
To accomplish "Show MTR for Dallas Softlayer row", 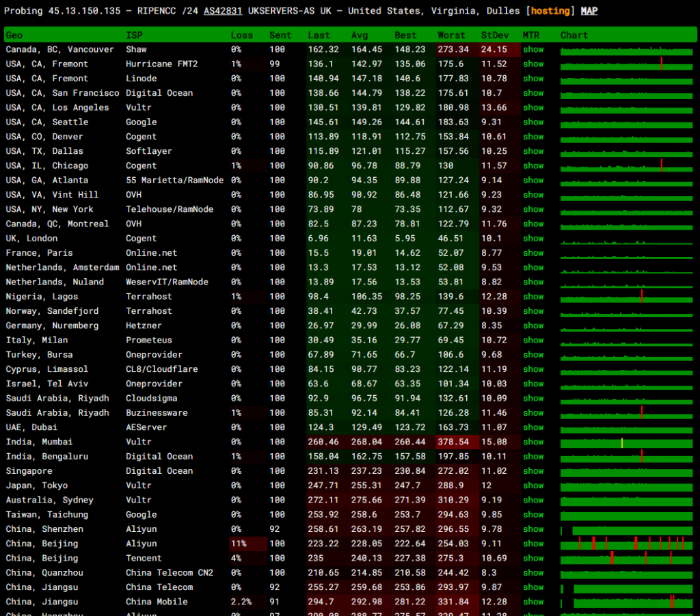I will [533, 151].
